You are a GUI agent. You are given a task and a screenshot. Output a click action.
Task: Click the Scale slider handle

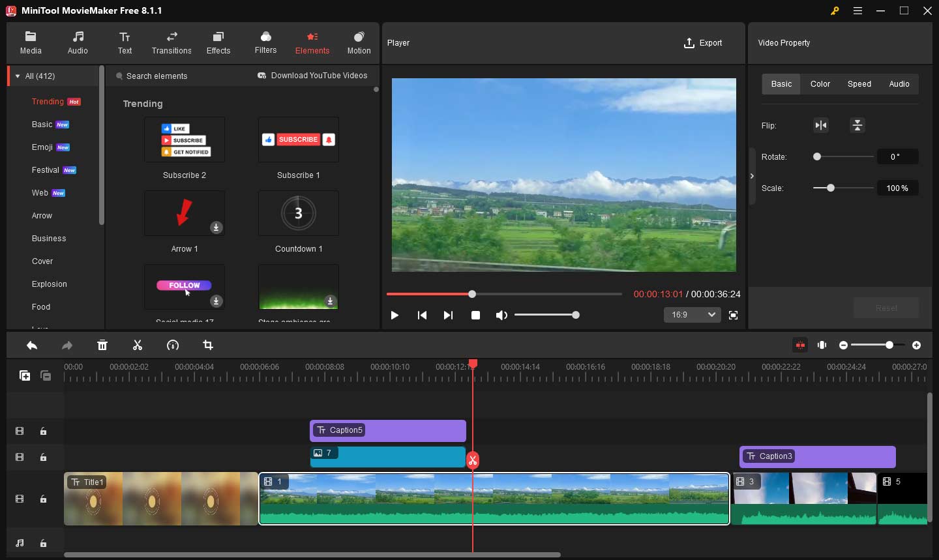coord(830,188)
